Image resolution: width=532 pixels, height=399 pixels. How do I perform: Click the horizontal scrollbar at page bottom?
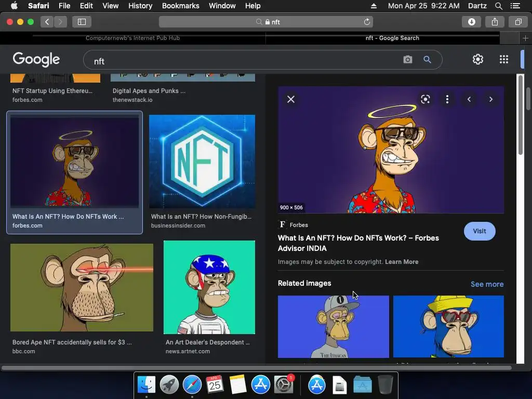click(256, 368)
